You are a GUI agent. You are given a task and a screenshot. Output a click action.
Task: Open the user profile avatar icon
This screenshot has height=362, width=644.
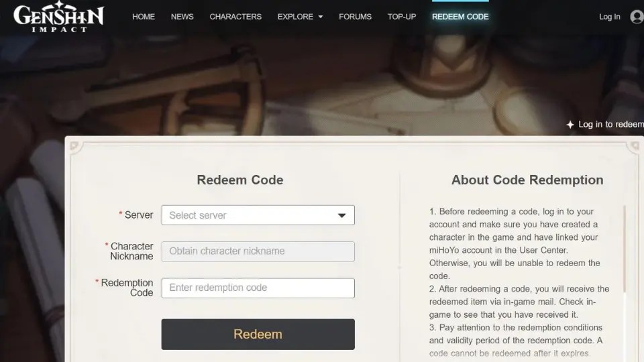637,17
